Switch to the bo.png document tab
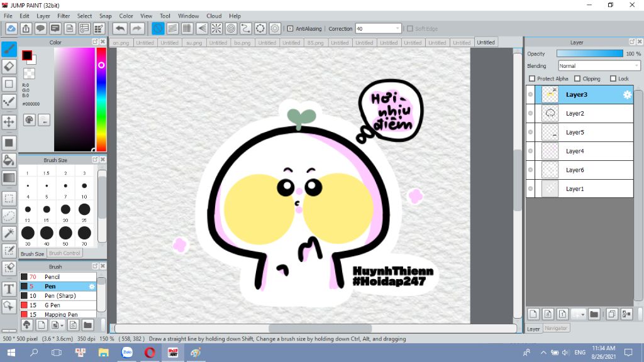 click(242, 43)
